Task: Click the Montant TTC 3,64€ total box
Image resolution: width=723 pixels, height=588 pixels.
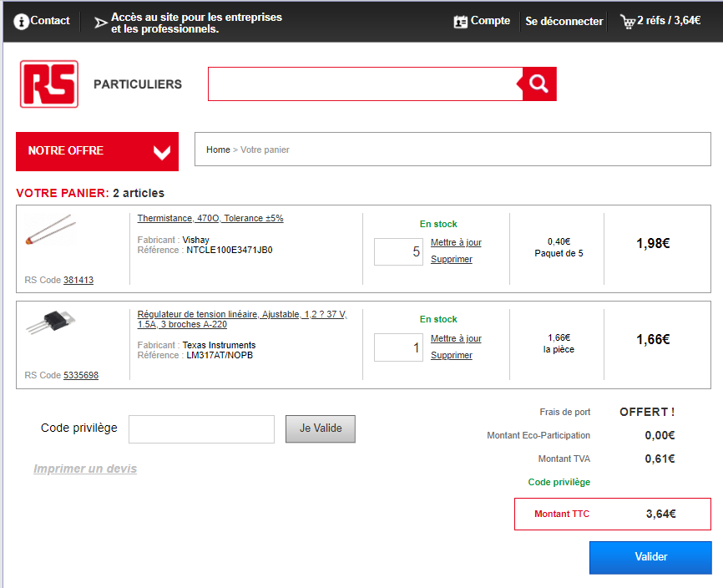Action: 613,514
